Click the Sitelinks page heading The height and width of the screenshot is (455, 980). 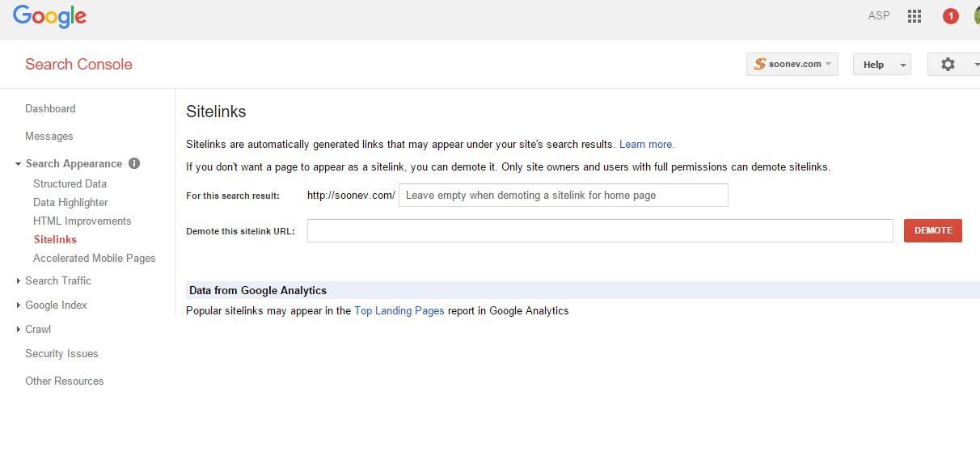pyautogui.click(x=216, y=112)
